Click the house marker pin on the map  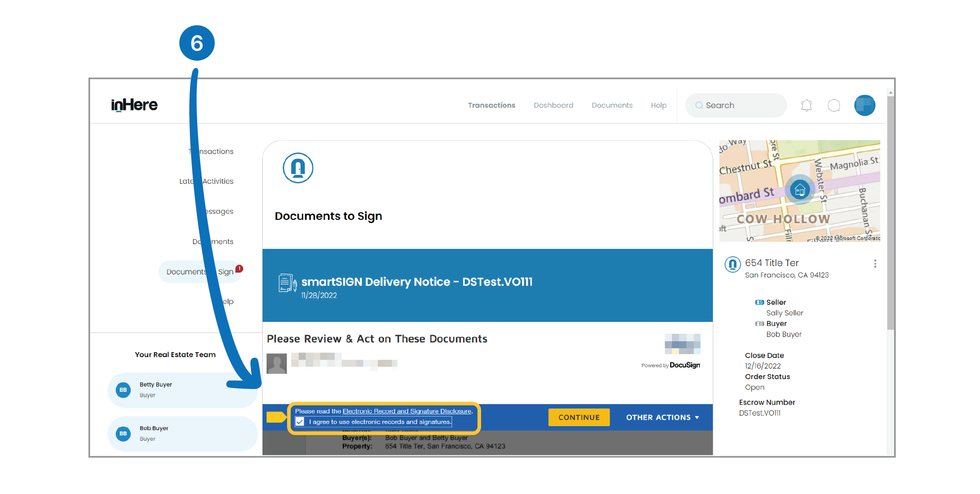point(800,189)
